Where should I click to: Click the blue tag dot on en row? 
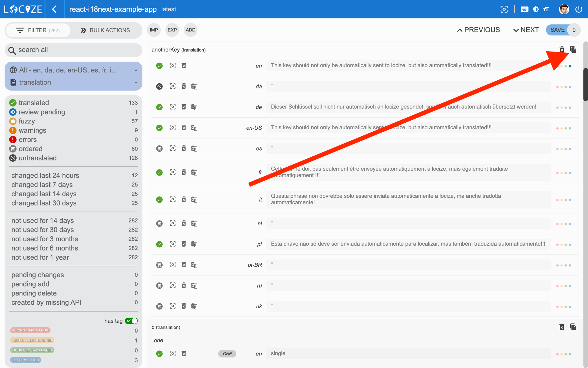pyautogui.click(x=570, y=66)
